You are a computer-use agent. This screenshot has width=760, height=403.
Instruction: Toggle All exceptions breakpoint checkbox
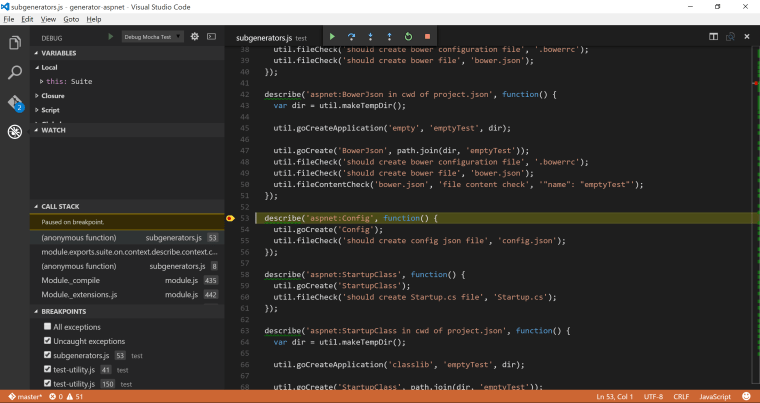(x=48, y=327)
